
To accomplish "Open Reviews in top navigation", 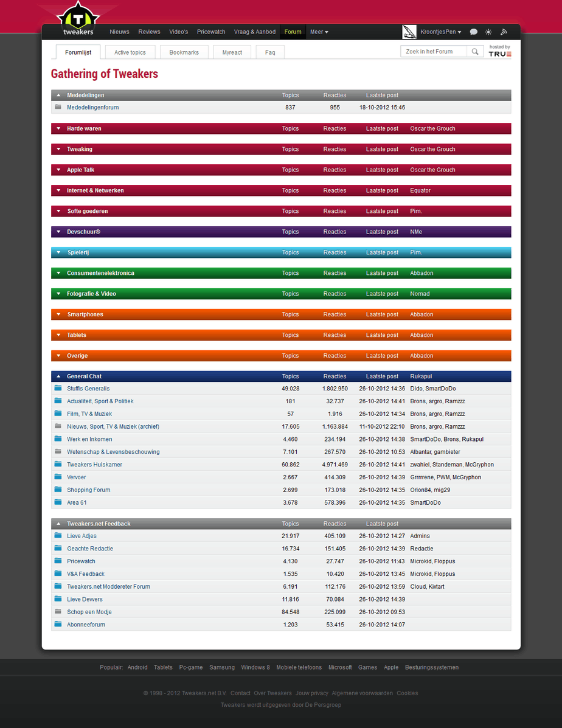I will [x=149, y=32].
